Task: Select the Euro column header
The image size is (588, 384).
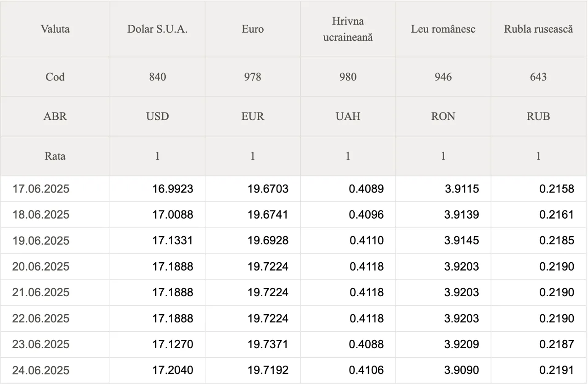Action: click(x=253, y=29)
